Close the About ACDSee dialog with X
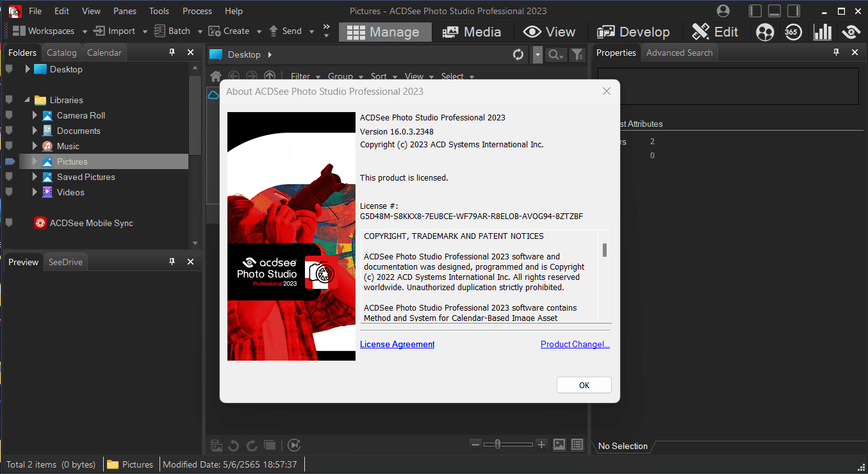Screen dimensions: 868x474 [607, 91]
